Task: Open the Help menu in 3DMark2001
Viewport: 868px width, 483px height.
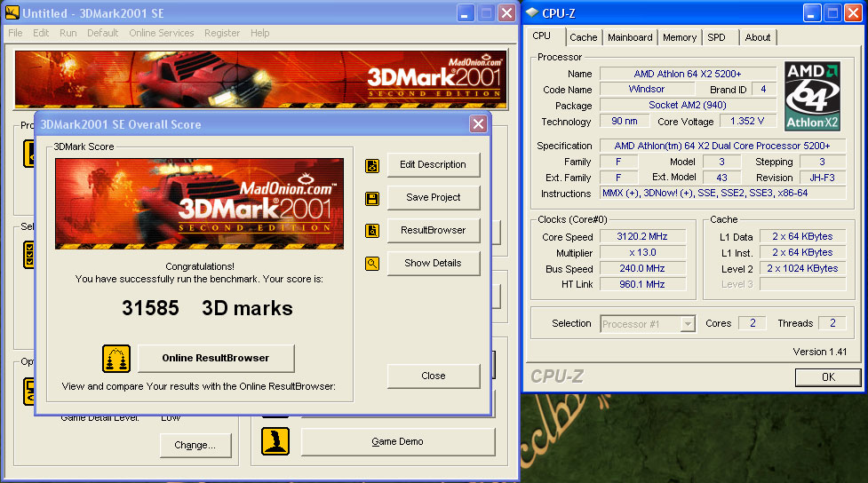Action: coord(259,33)
